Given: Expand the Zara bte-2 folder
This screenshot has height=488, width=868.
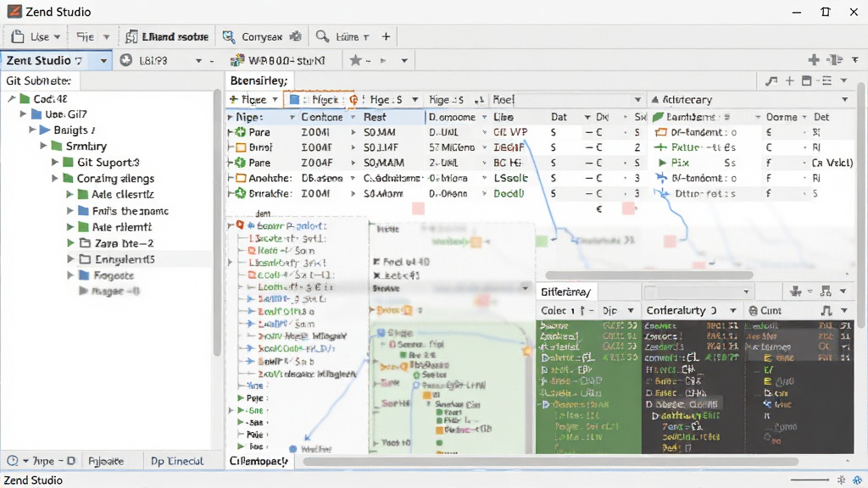Looking at the screenshot, I should pos(70,243).
